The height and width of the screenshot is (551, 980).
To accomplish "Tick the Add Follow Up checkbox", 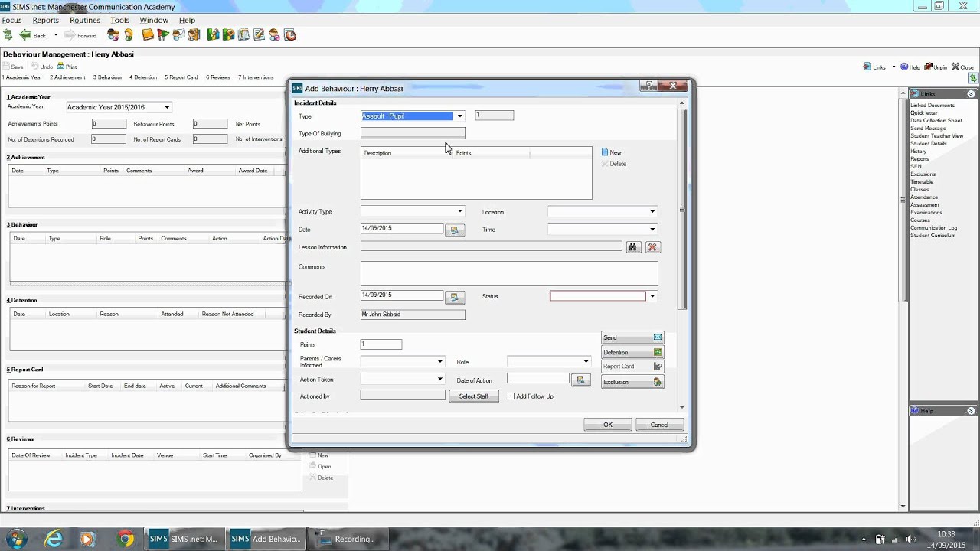I will click(511, 396).
